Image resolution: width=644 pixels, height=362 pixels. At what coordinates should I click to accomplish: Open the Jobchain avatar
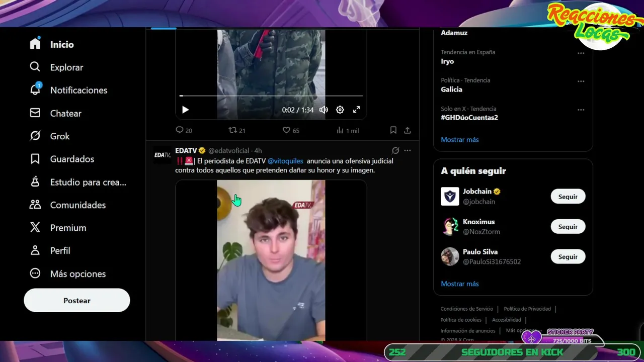(x=450, y=197)
